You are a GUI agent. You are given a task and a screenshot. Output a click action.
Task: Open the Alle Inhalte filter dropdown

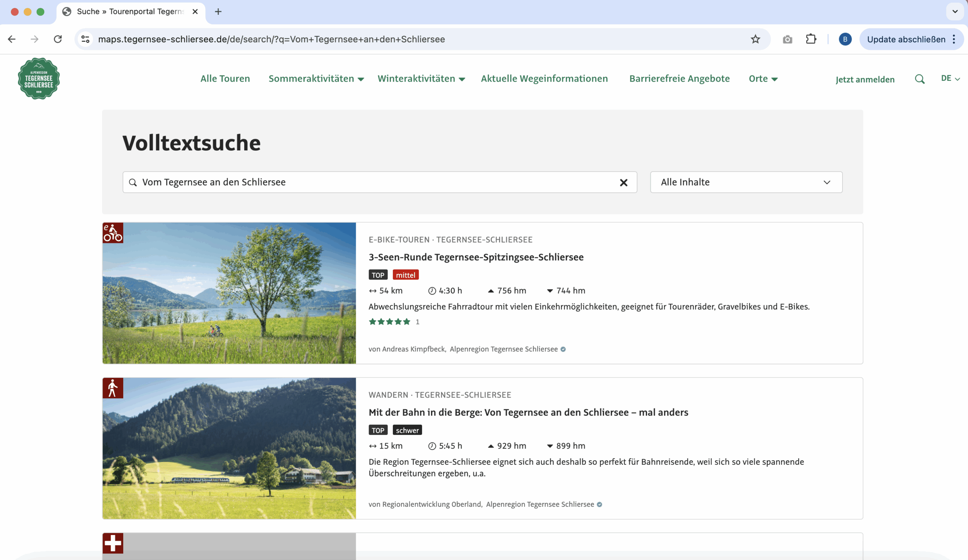click(746, 182)
